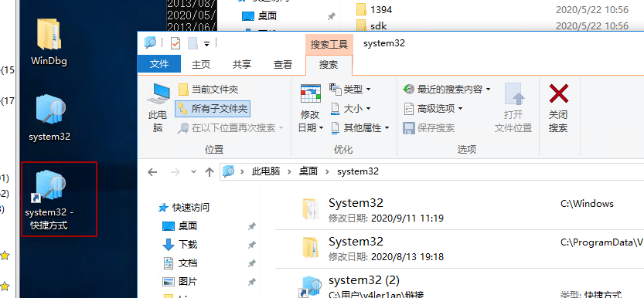Click 打开文件位置 button
Screen dimensions: 644x298
(513, 108)
